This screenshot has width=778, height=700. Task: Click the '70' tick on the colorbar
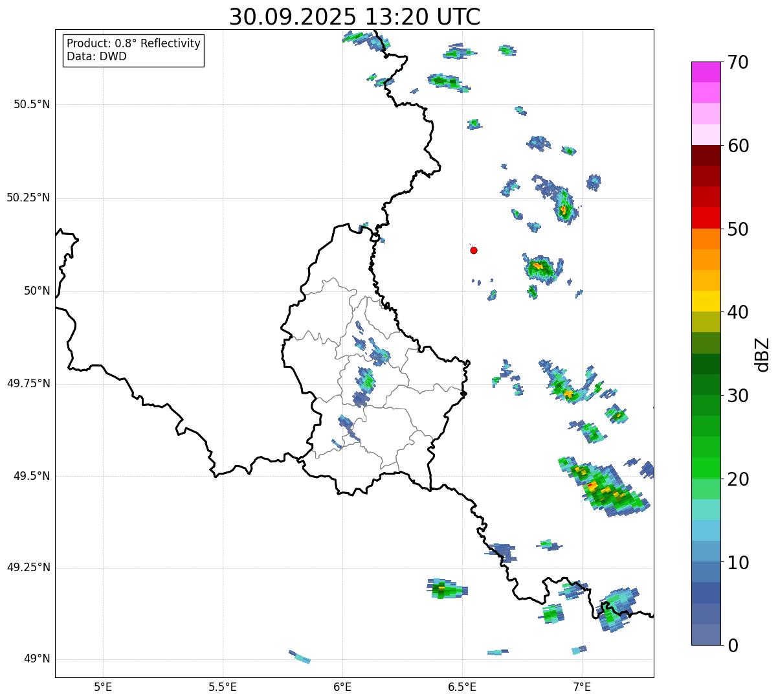[x=738, y=62]
